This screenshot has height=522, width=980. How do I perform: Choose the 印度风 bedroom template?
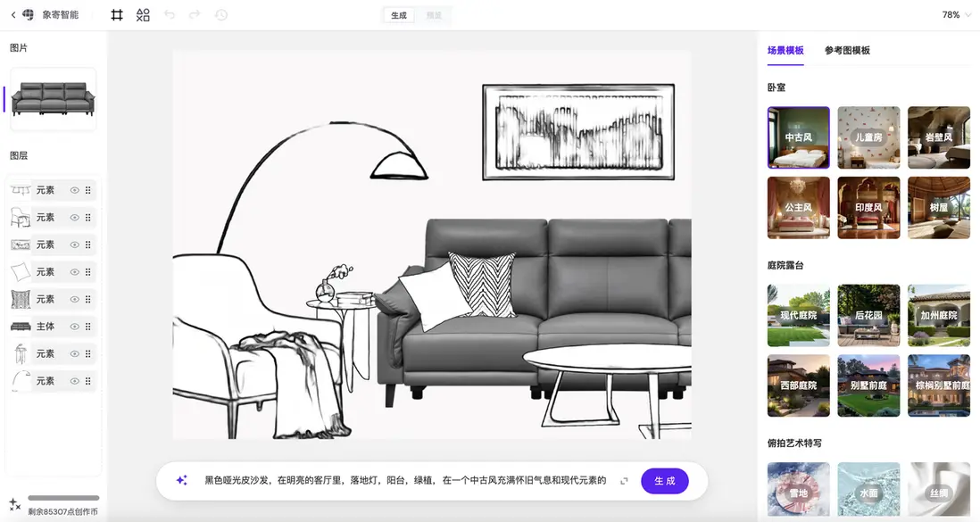click(868, 208)
